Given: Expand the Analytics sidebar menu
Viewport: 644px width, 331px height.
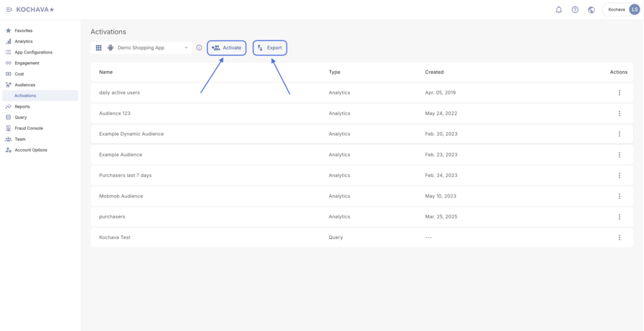Looking at the screenshot, I should coord(23,41).
